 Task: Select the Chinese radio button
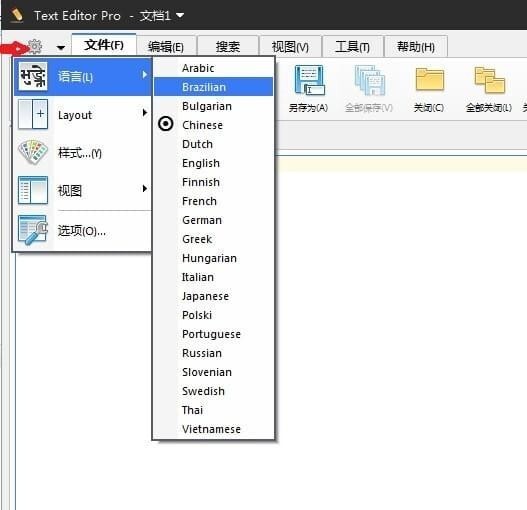click(x=166, y=124)
